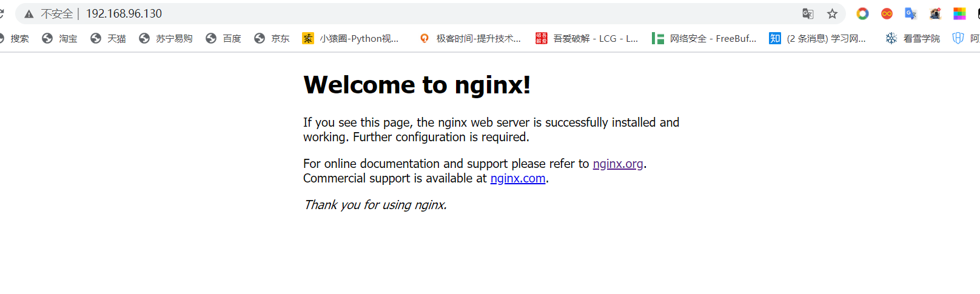Open the 小猿圈-Python bookmark
Screen dimensions: 980x294
pyautogui.click(x=351, y=38)
